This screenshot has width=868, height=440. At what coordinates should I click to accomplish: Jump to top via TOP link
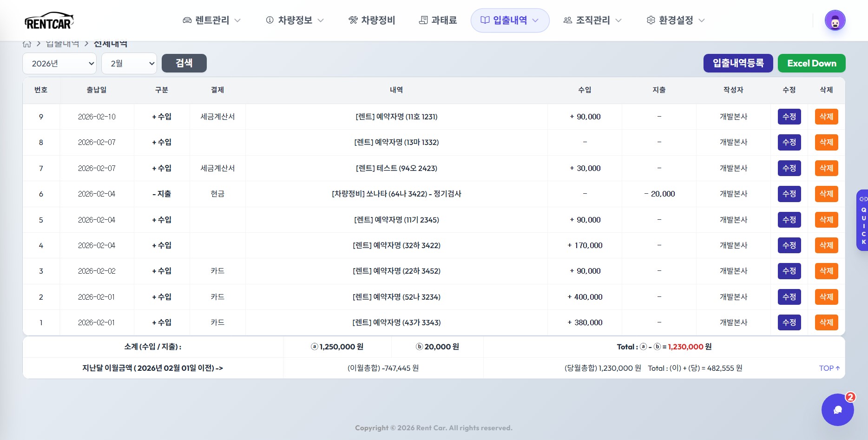tap(829, 368)
